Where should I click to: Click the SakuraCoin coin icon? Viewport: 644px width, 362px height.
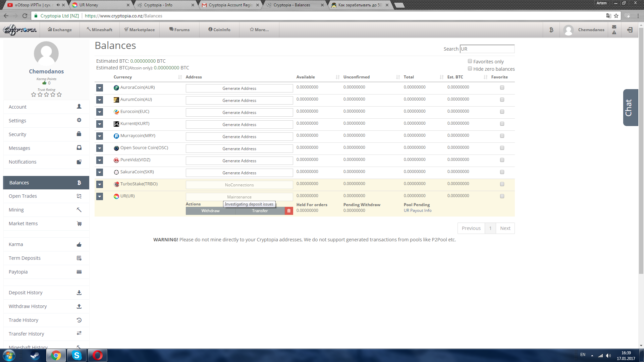116,172
